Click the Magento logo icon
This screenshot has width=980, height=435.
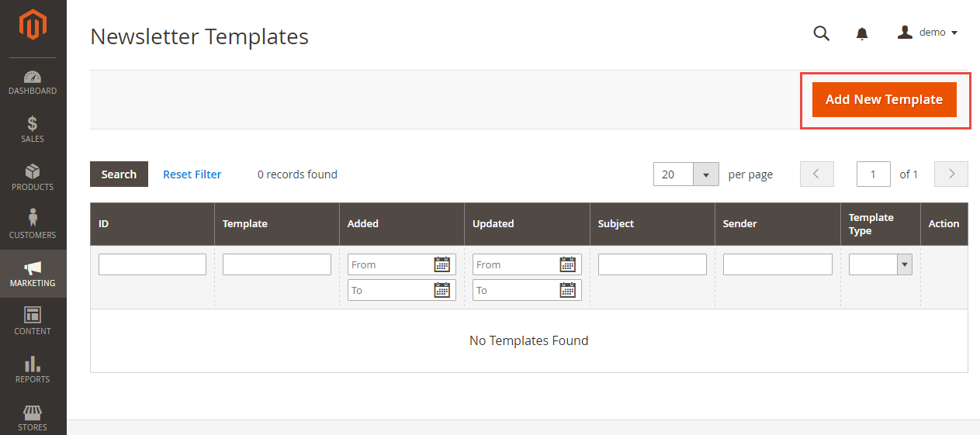click(33, 26)
